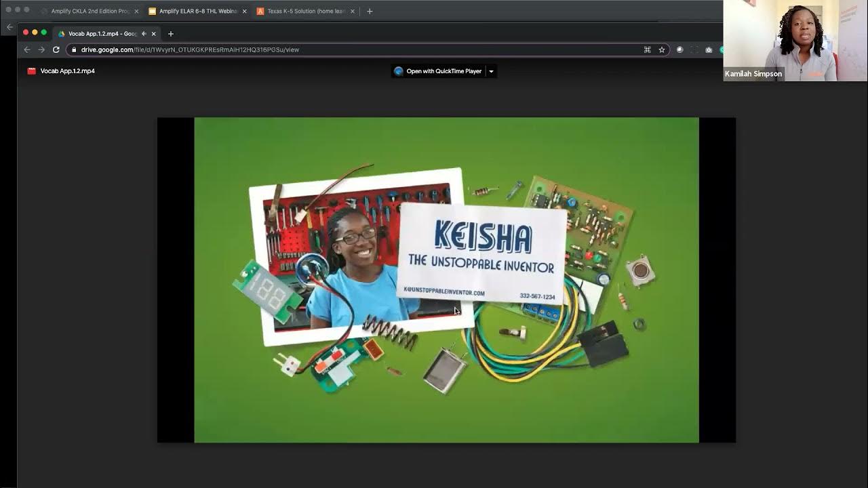868x488 pixels.
Task: Click the Amplify ELAR tab slides favicon
Action: pyautogui.click(x=153, y=11)
